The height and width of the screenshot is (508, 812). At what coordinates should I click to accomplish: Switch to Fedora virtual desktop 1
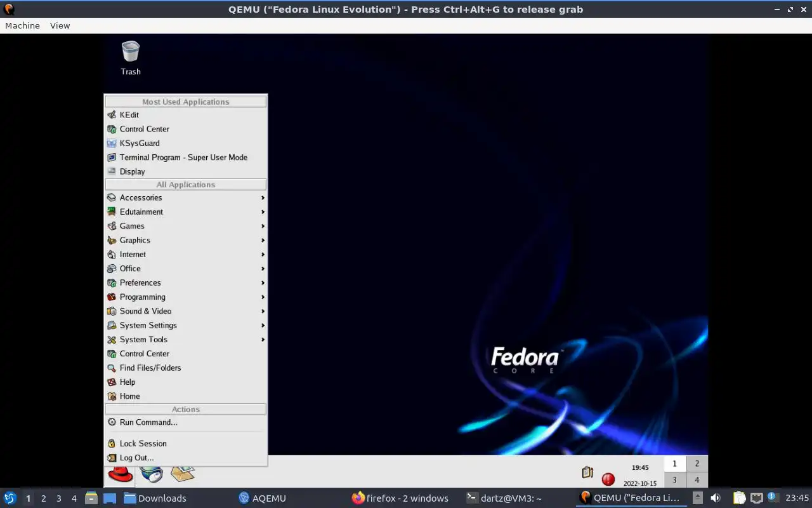pyautogui.click(x=674, y=464)
